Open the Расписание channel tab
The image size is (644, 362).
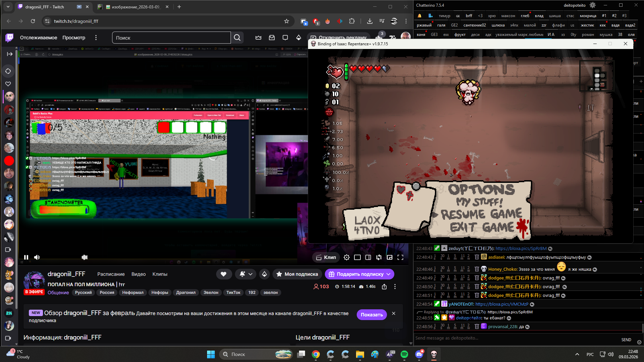(x=111, y=274)
